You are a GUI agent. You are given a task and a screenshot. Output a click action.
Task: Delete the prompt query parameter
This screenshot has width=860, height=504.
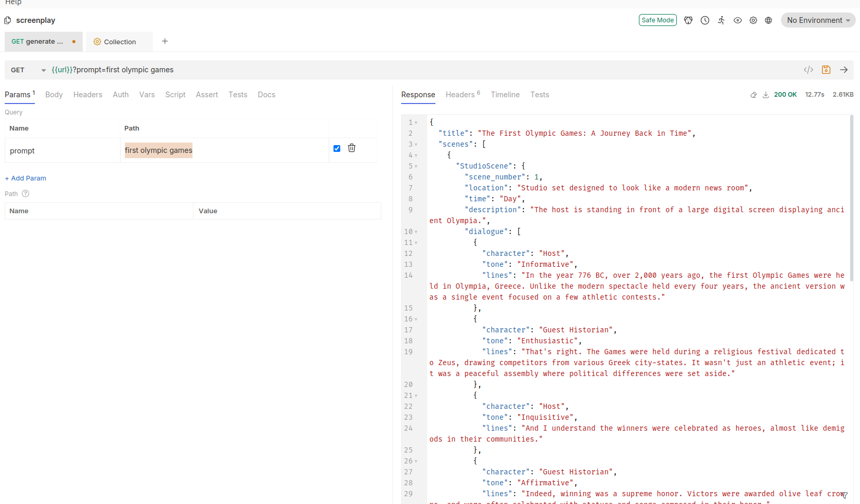pos(352,148)
